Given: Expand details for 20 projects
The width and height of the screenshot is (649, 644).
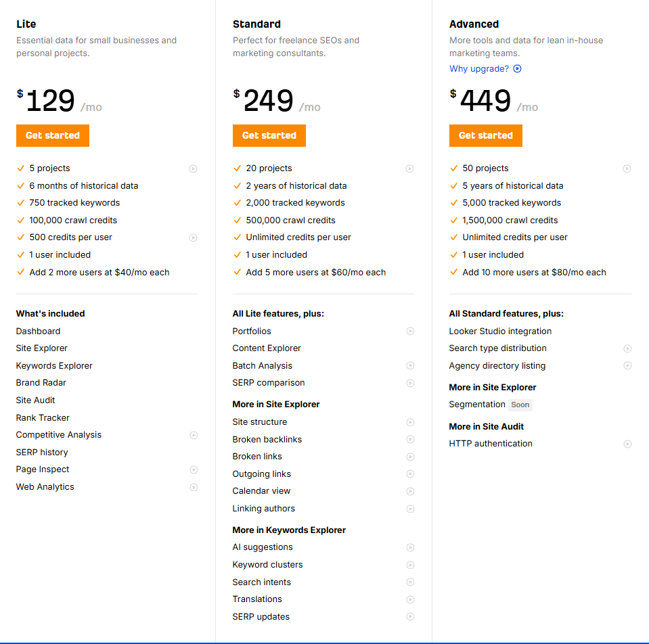Looking at the screenshot, I should (410, 168).
